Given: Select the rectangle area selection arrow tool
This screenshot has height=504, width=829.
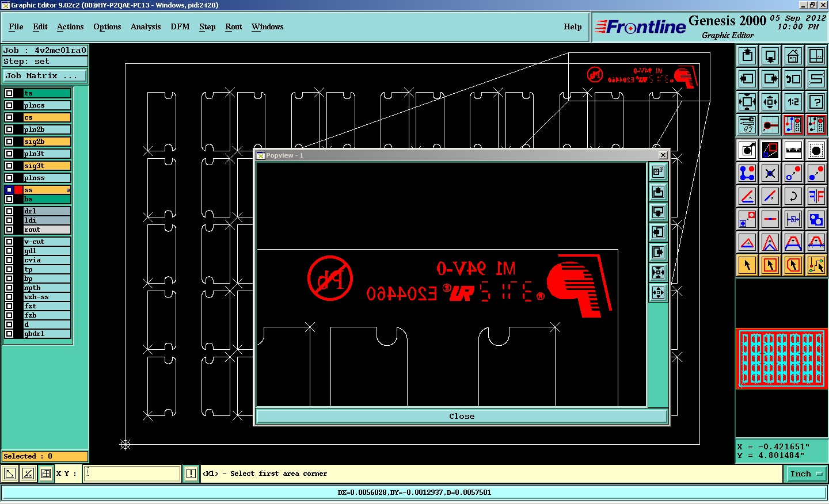Looking at the screenshot, I should (770, 266).
